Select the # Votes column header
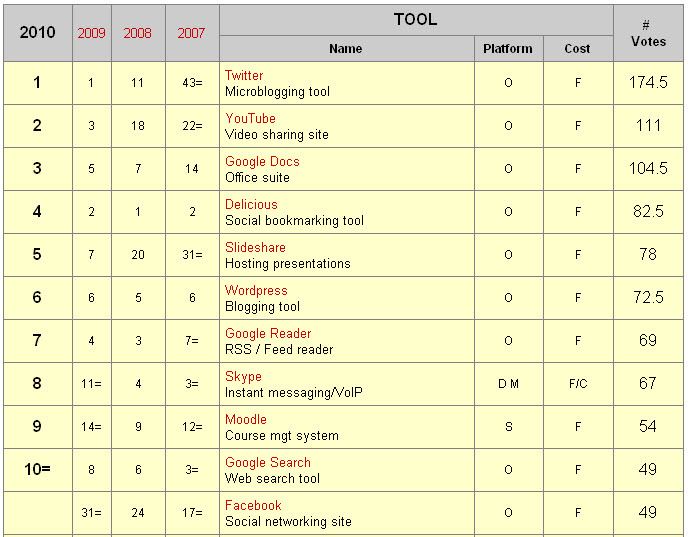688x537 pixels. point(648,32)
